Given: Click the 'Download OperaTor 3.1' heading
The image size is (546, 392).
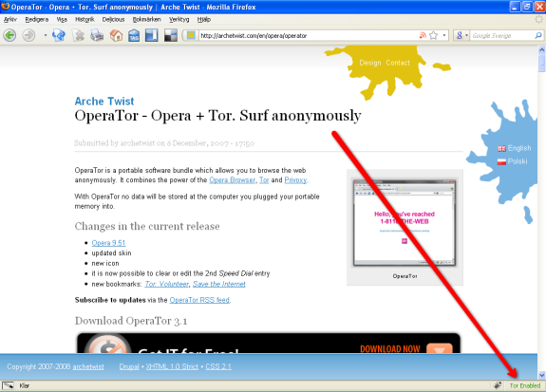Looking at the screenshot, I should click(131, 321).
